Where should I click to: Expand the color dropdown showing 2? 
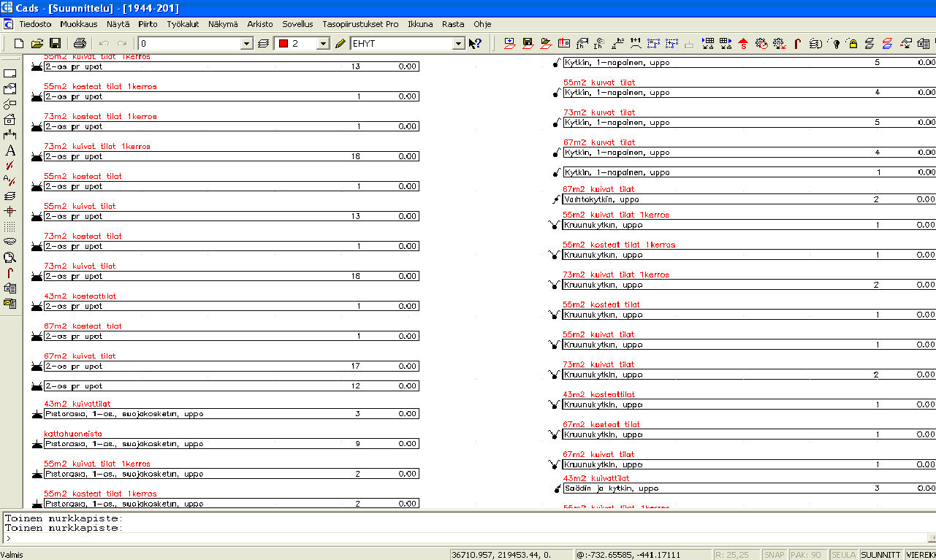(x=322, y=44)
